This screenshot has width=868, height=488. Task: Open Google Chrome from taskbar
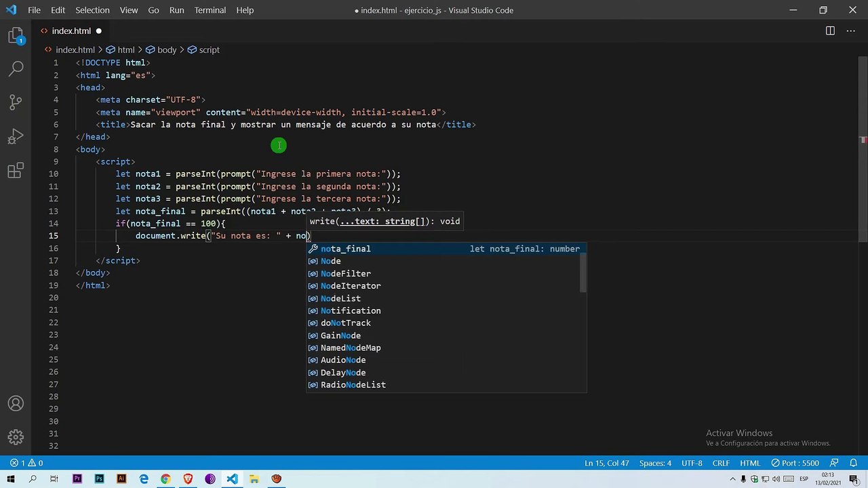(x=165, y=479)
